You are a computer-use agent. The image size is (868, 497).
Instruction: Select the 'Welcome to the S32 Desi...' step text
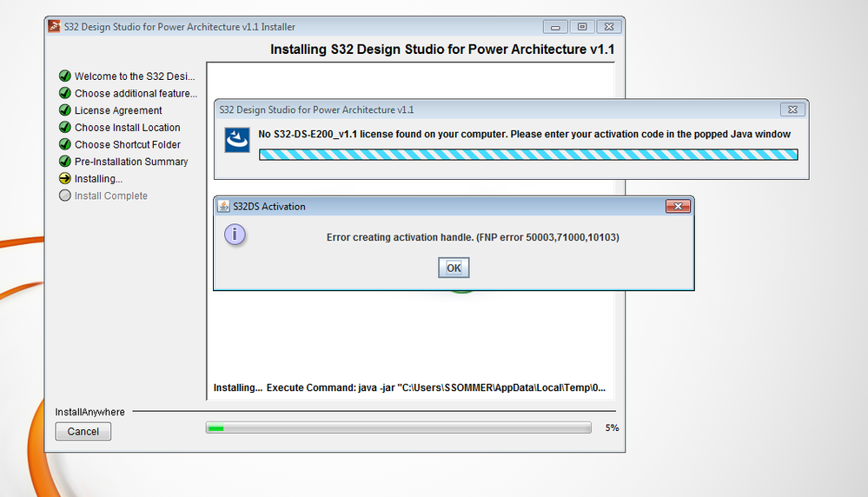[135, 76]
